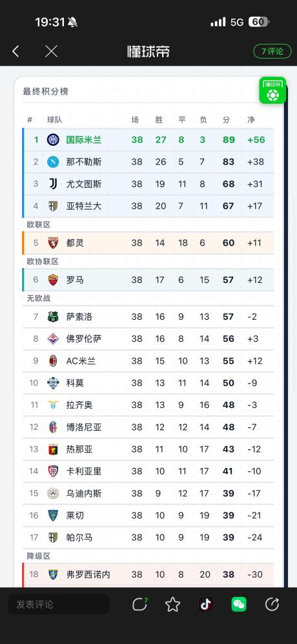This screenshot has width=297, height=644.
Task: Tap the AC米兰 team crest
Action: [x=53, y=360]
